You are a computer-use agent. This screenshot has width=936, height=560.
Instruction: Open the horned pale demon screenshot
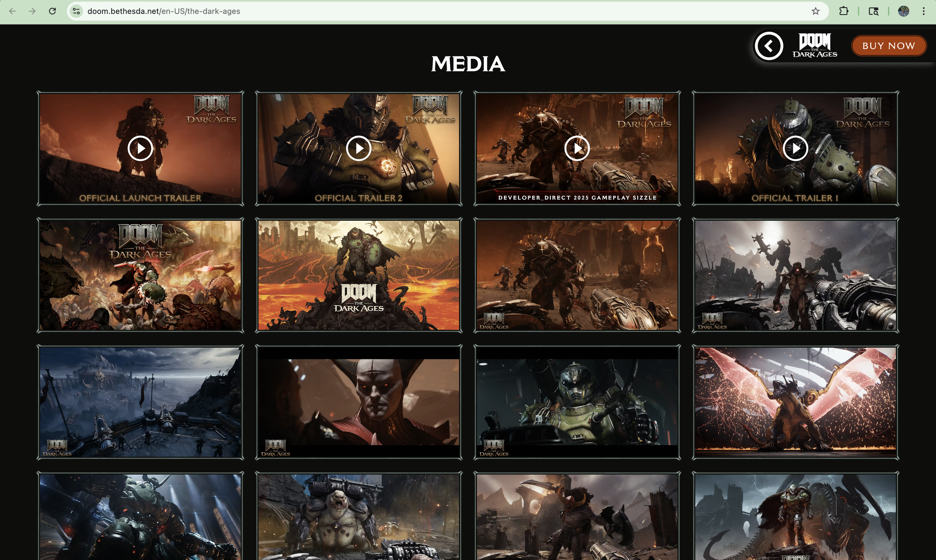[x=358, y=402]
